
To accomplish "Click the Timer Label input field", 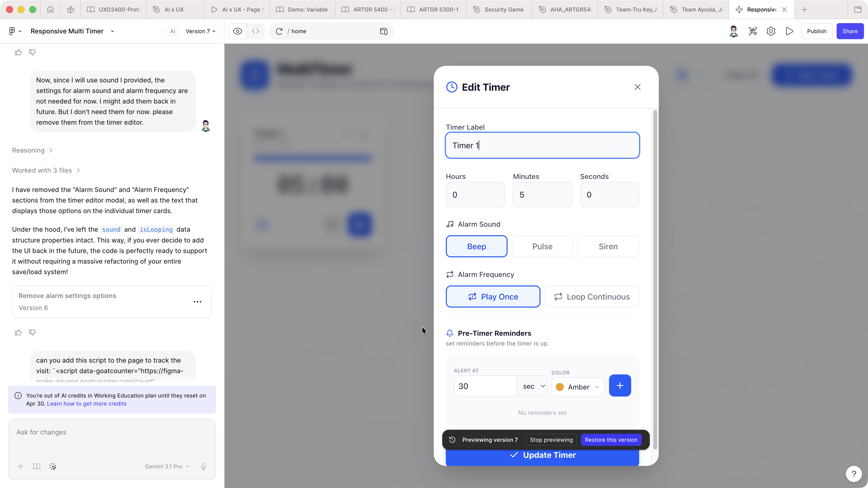I will coord(542,145).
